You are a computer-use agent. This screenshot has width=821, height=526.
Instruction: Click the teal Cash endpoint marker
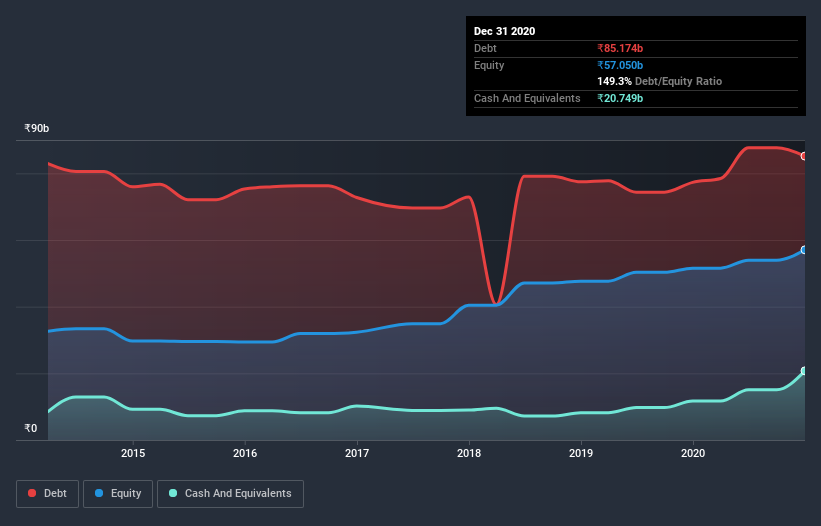pyautogui.click(x=803, y=371)
